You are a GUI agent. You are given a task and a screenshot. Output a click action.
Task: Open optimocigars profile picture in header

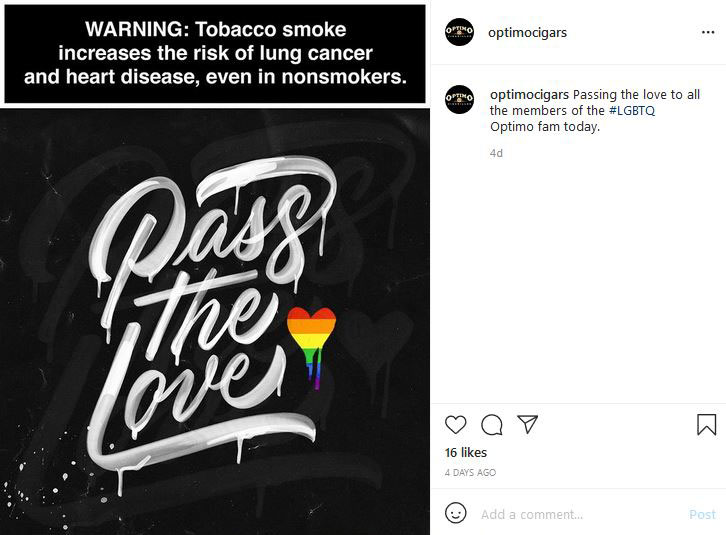point(459,32)
